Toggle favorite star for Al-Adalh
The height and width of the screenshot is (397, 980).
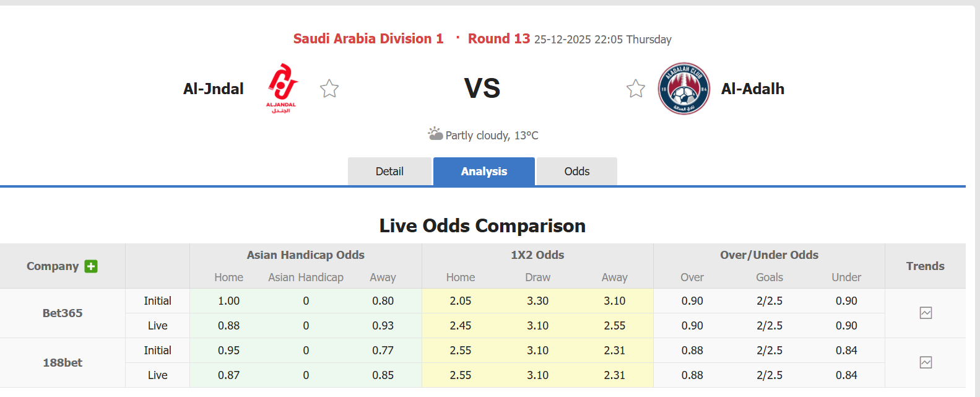click(x=636, y=89)
